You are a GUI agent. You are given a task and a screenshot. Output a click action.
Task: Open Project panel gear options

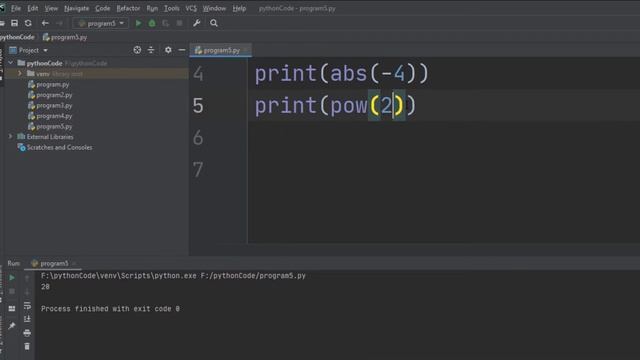(x=168, y=50)
